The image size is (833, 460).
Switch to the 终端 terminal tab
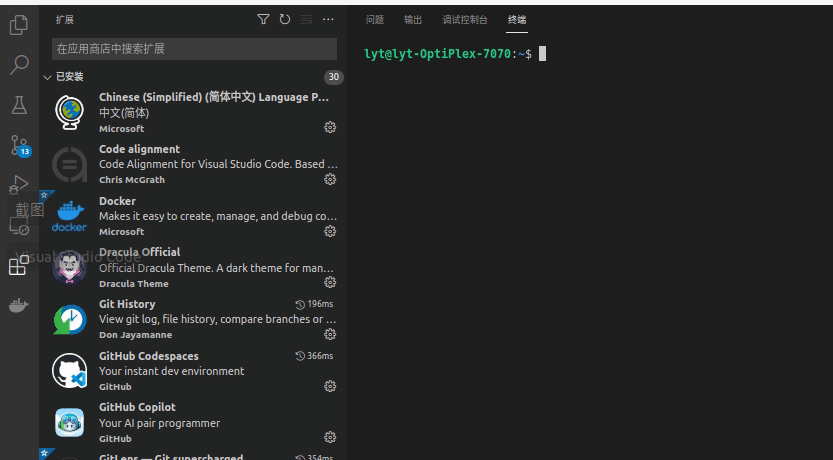[517, 20]
